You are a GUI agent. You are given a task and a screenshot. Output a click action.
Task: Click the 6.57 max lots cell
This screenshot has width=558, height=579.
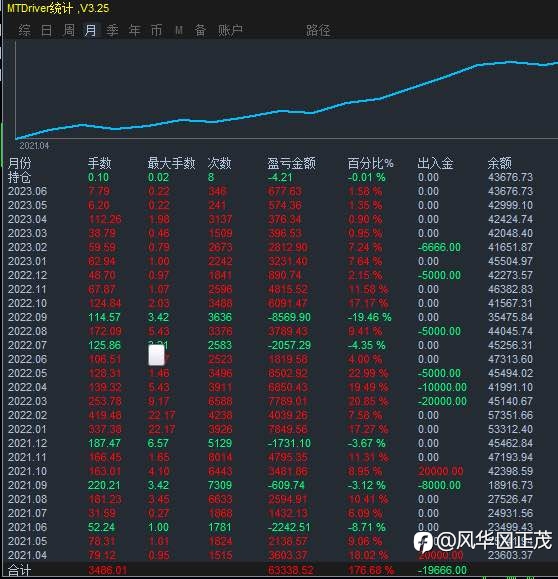point(158,443)
